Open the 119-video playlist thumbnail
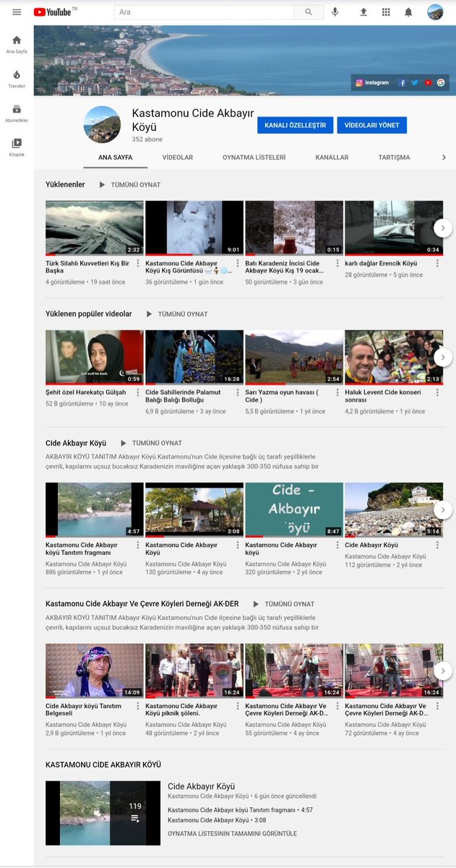This screenshot has height=868, width=456. [103, 813]
